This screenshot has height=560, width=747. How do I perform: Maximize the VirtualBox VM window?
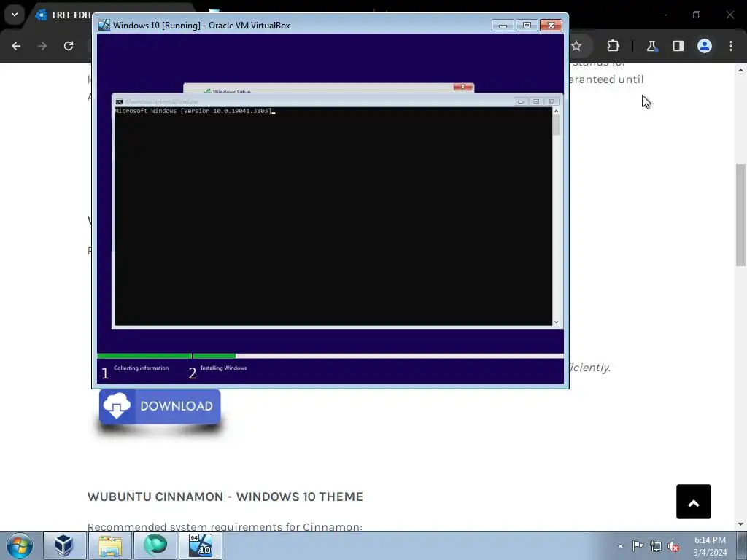tap(527, 26)
